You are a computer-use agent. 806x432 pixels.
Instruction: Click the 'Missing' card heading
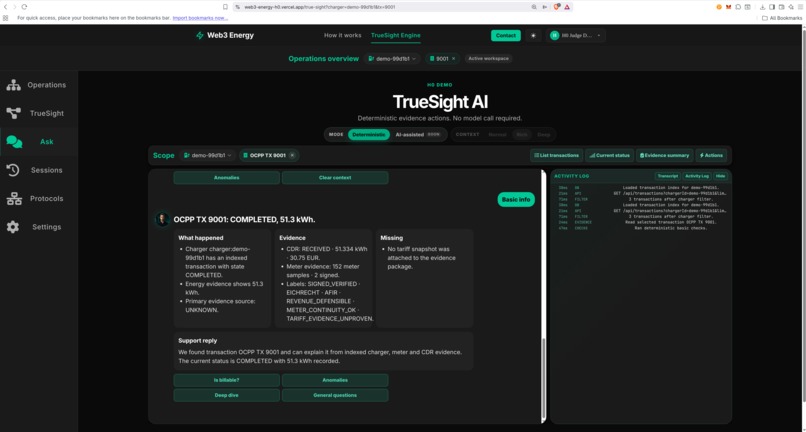click(x=392, y=238)
